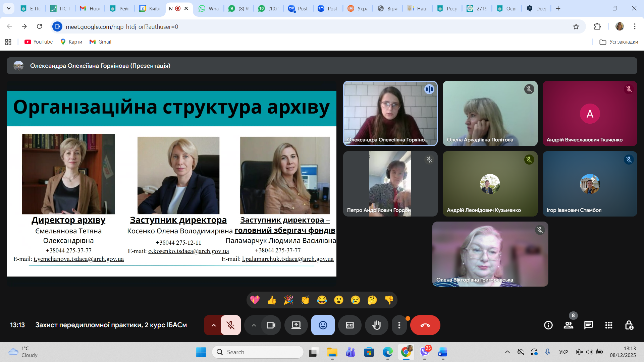644x362 pixels.
Task: Send the thumbs up reaction
Action: [x=272, y=300]
